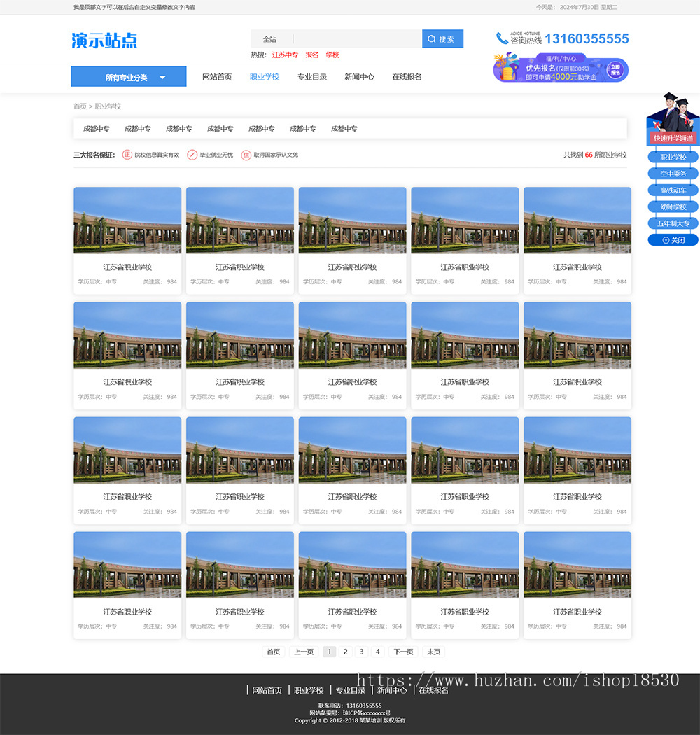Screen dimensions: 700x735
Task: Click the phone handset icon beside 咨询热线
Action: point(502,38)
